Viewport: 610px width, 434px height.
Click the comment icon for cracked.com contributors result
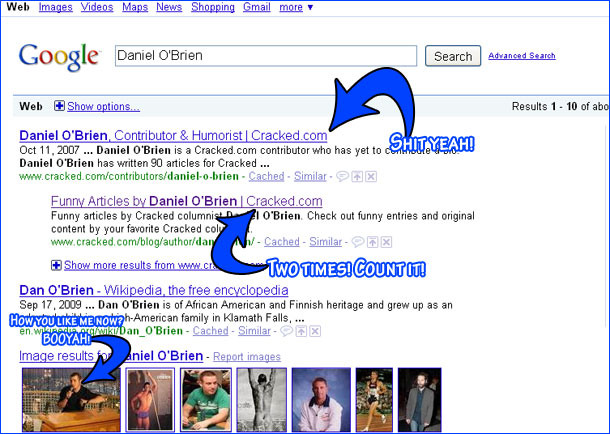[342, 177]
